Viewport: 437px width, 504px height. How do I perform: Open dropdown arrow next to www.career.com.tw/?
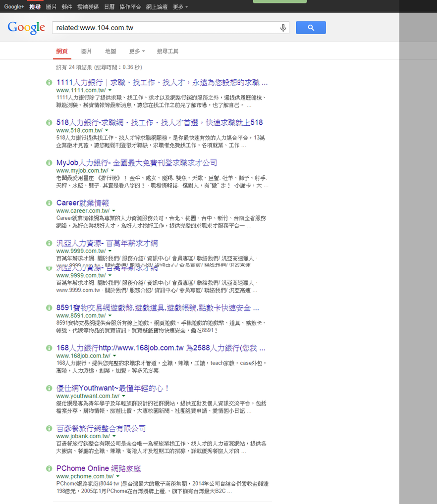click(x=113, y=211)
